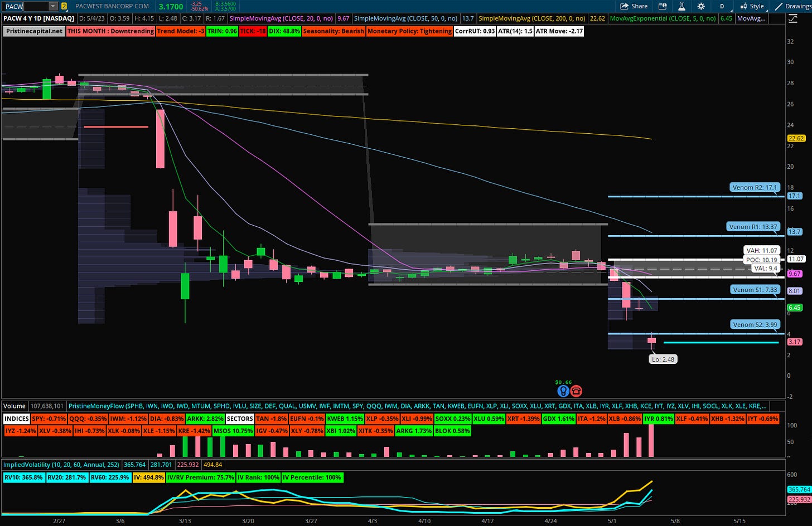Open the quote/news board icon
The height and width of the screenshot is (526, 812).
click(663, 6)
